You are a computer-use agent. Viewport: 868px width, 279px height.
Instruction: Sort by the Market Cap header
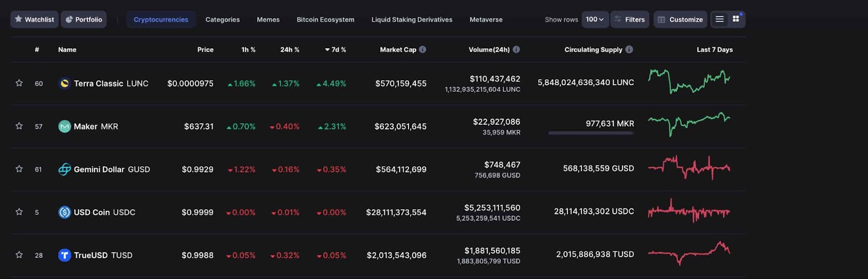coord(398,49)
